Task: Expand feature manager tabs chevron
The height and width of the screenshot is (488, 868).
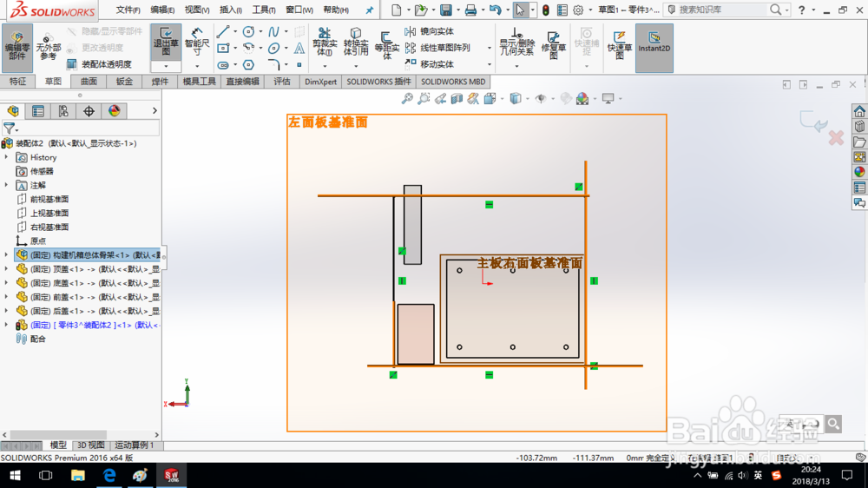Action: coord(155,111)
